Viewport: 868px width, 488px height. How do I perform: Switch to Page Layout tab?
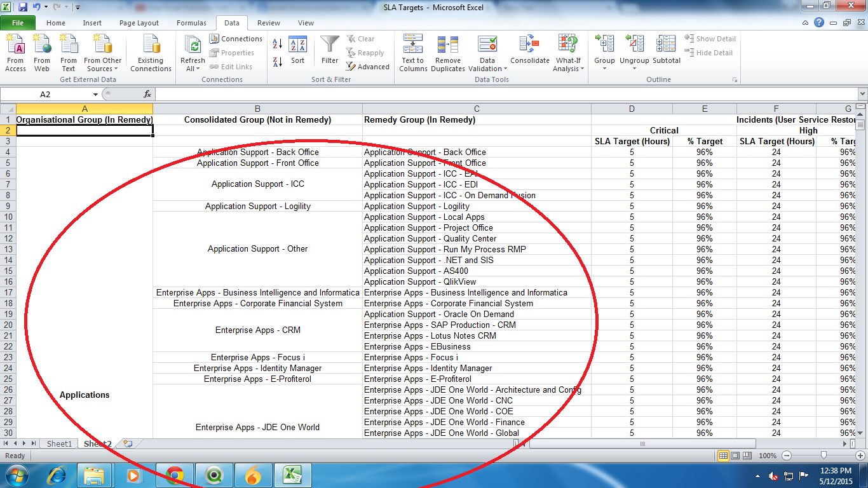[x=139, y=23]
